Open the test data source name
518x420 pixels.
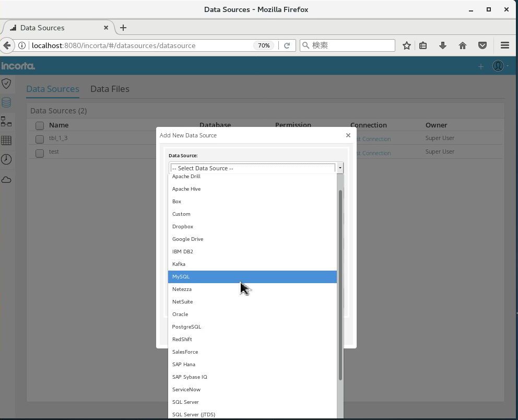pos(54,151)
